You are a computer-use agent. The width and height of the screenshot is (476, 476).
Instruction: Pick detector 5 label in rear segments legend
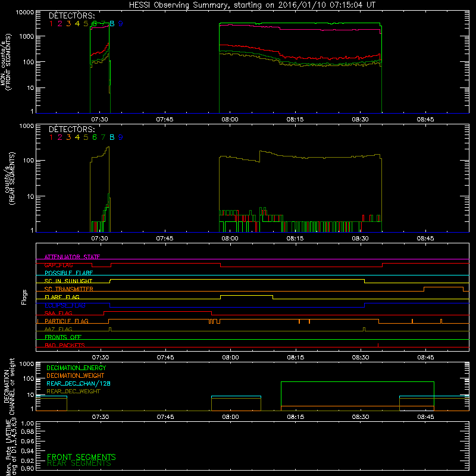pos(86,137)
